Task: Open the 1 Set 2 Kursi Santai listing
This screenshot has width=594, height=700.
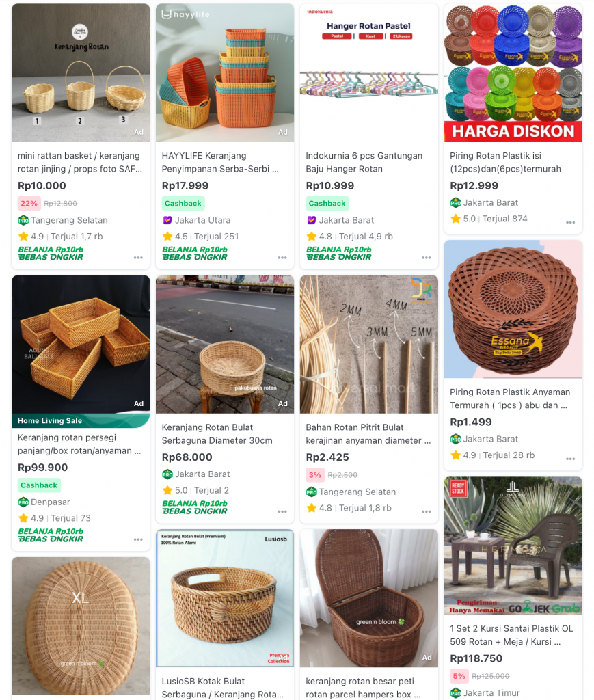Action: [x=511, y=635]
